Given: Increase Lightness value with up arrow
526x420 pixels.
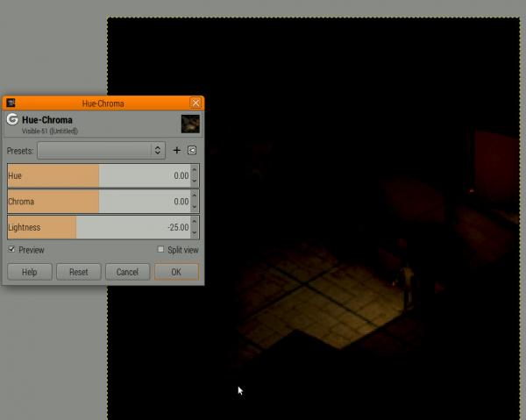Looking at the screenshot, I should (x=195, y=222).
